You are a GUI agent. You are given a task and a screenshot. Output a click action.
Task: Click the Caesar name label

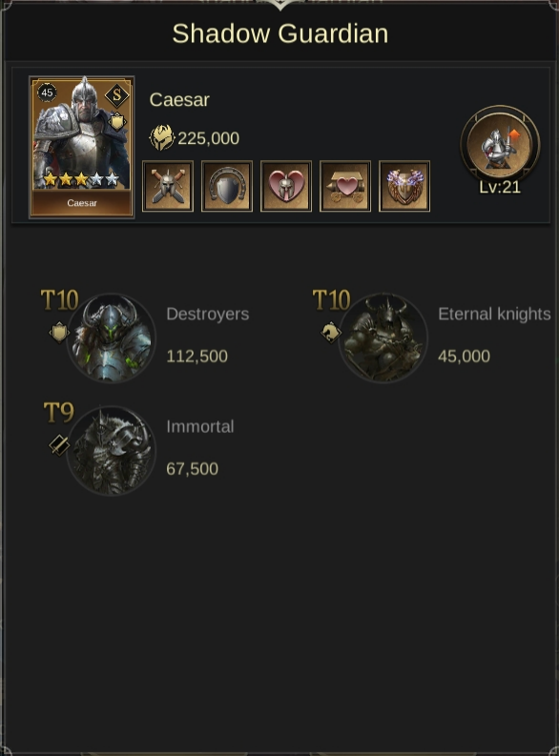pos(179,100)
